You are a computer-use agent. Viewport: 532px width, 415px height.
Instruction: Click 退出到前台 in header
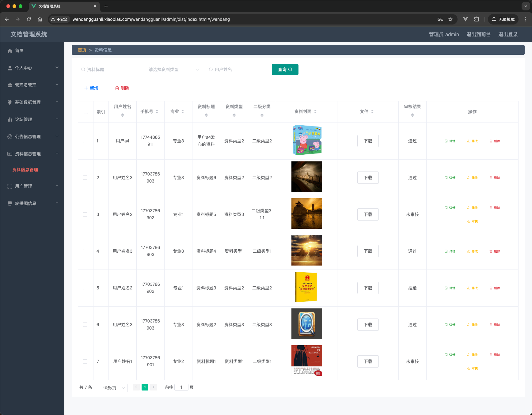[478, 34]
